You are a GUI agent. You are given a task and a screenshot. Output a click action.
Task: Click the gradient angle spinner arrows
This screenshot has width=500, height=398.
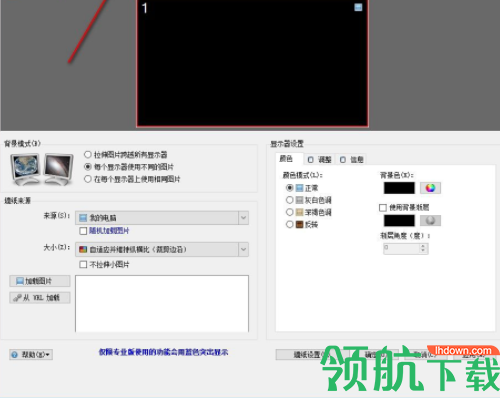pyautogui.click(x=423, y=248)
